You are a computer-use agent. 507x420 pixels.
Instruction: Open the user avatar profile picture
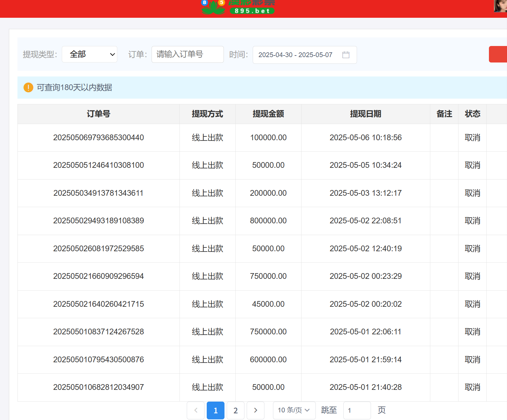coord(500,6)
